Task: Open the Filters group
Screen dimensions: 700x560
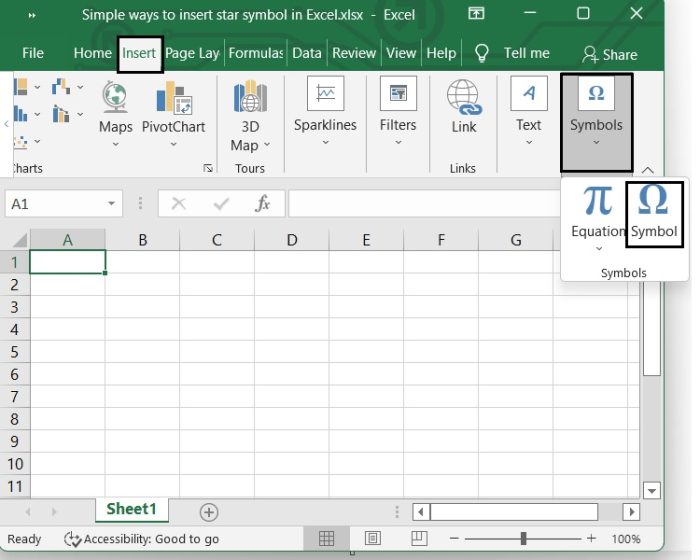Action: point(398,108)
